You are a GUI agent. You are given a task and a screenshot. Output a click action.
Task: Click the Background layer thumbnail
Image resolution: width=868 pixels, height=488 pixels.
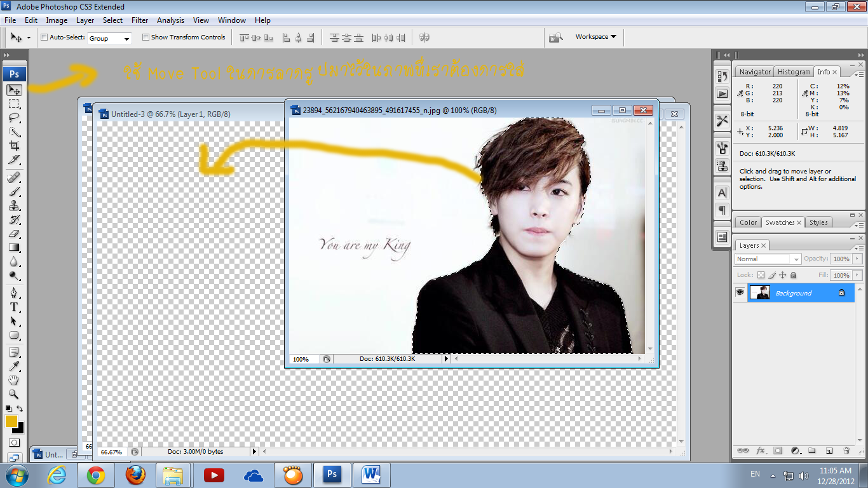coord(760,292)
